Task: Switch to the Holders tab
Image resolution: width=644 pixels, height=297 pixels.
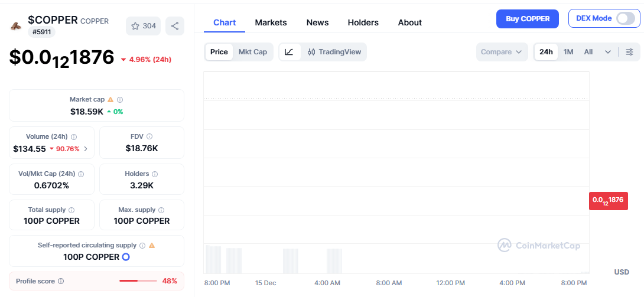Action: tap(363, 22)
